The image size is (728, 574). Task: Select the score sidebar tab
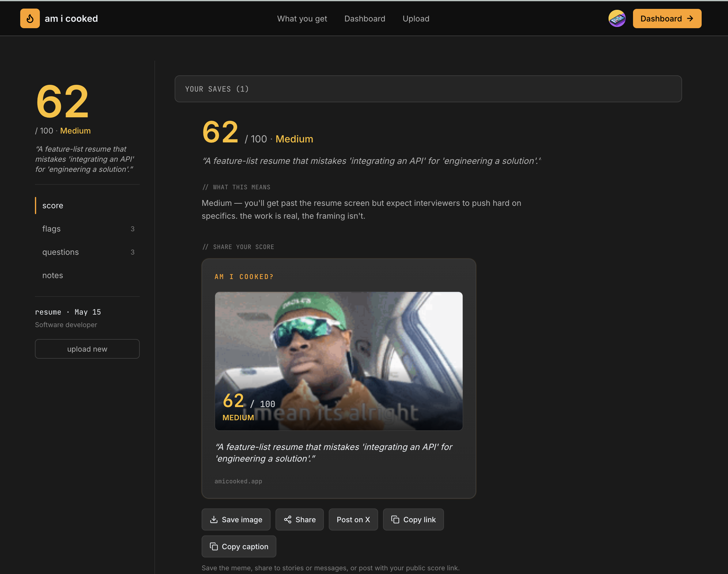point(87,206)
